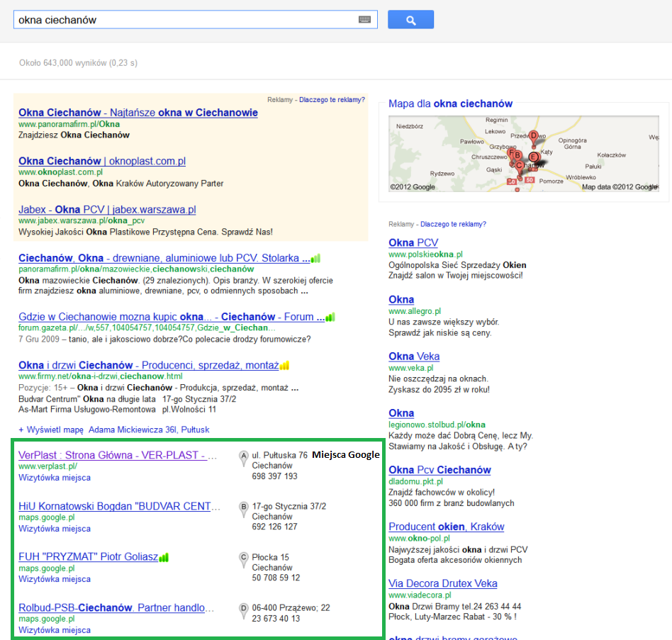672x640 pixels.
Task: Click Dlaczego te reklamy? in right column
Action: click(453, 224)
